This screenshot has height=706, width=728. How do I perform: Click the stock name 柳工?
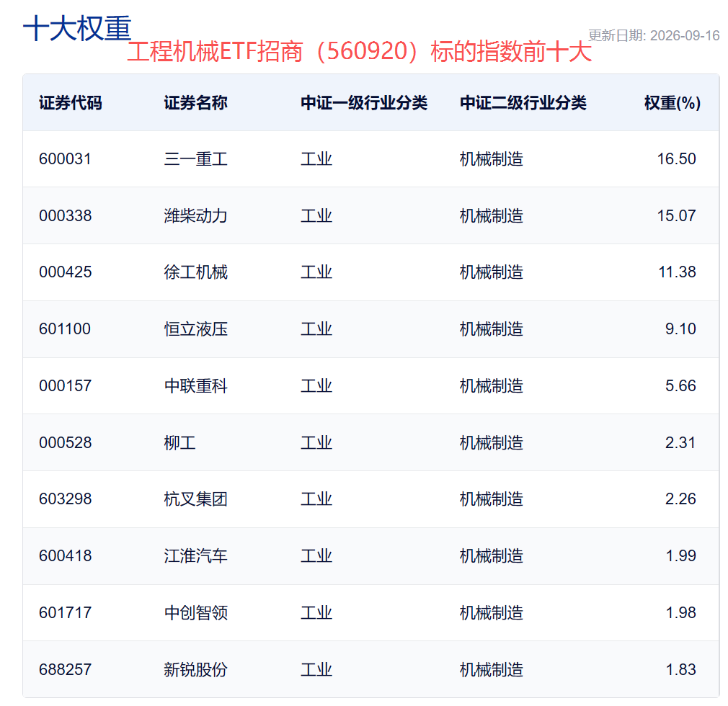tap(179, 443)
